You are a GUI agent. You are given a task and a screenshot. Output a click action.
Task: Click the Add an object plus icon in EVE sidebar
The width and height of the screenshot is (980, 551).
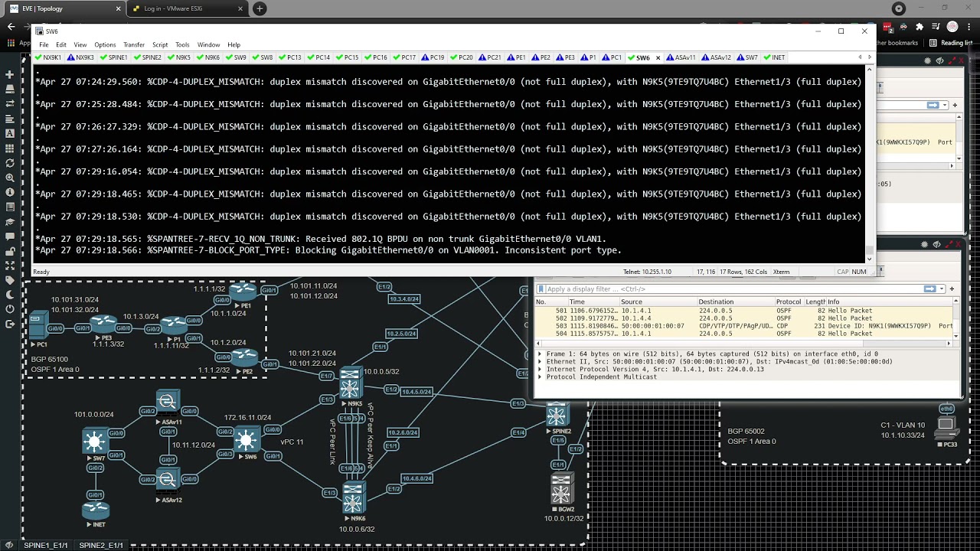pyautogui.click(x=10, y=74)
